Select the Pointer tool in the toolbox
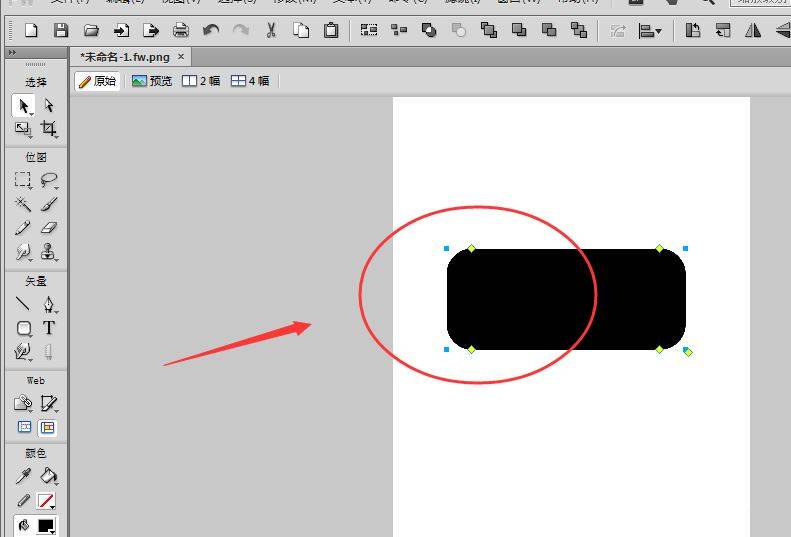 pyautogui.click(x=23, y=105)
